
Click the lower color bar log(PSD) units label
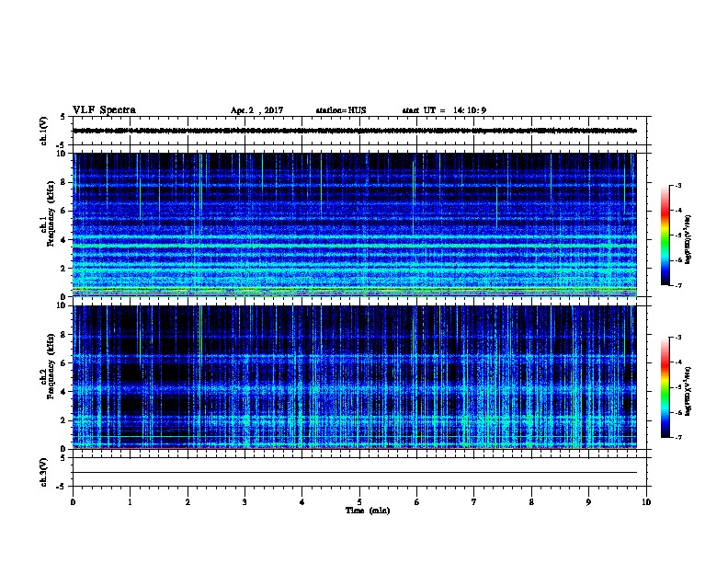[x=688, y=391]
